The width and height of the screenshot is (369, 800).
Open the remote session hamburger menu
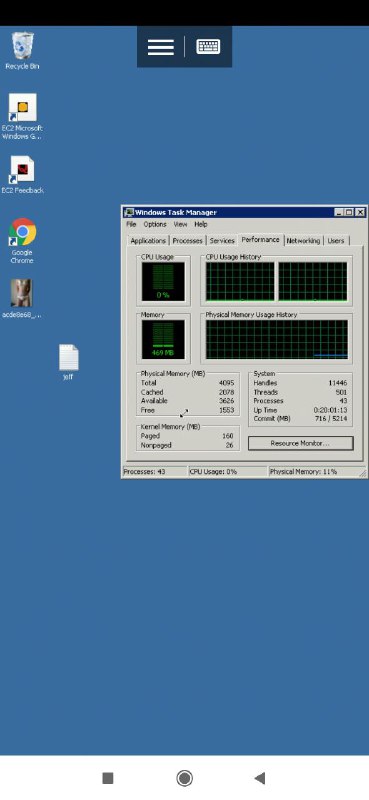pyautogui.click(x=161, y=47)
